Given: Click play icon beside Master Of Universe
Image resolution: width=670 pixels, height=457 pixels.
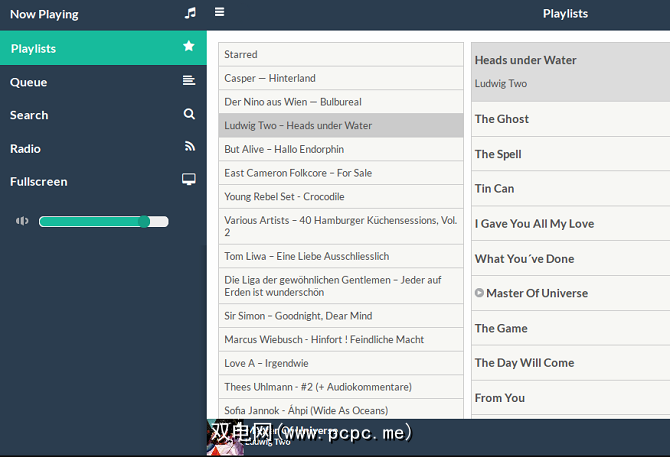Looking at the screenshot, I should point(479,293).
